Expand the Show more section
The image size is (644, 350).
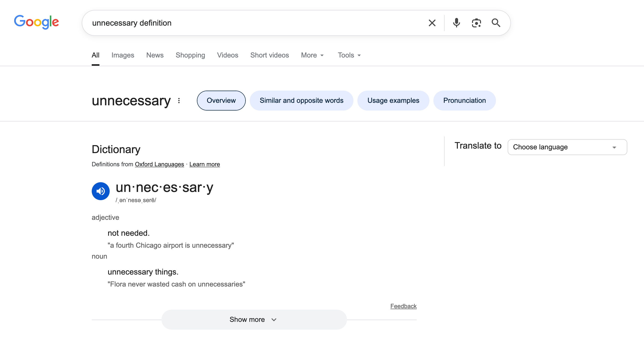[x=253, y=319]
